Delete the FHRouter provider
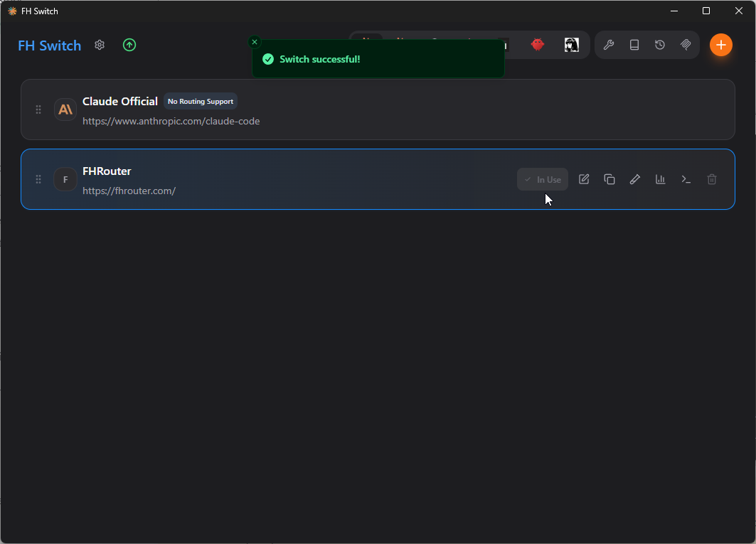This screenshot has width=756, height=544. 711,179
